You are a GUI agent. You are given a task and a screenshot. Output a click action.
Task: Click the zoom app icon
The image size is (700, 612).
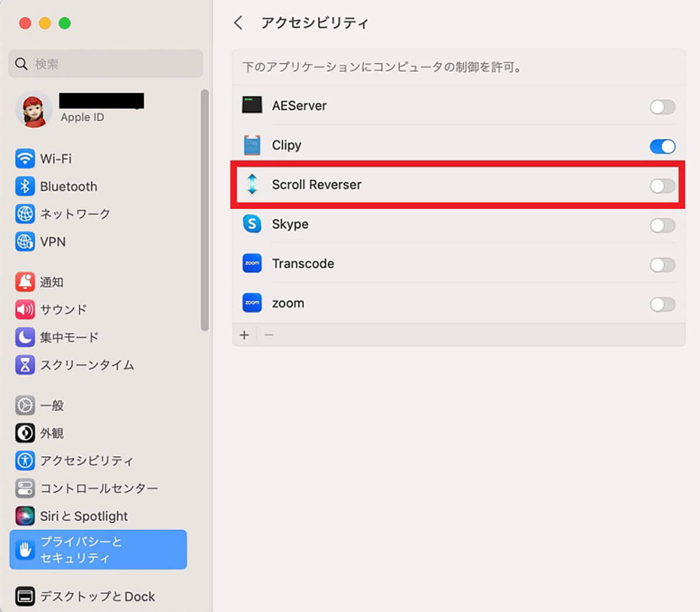(252, 303)
